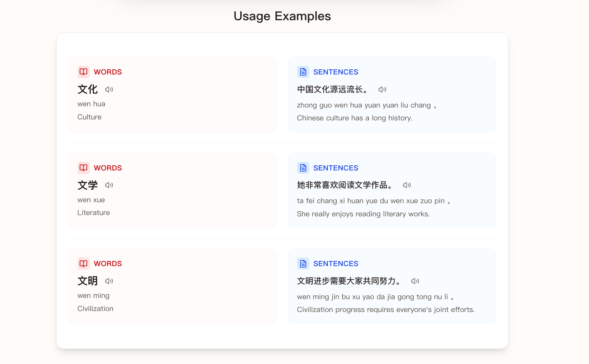Click the English translation Culture

[89, 117]
